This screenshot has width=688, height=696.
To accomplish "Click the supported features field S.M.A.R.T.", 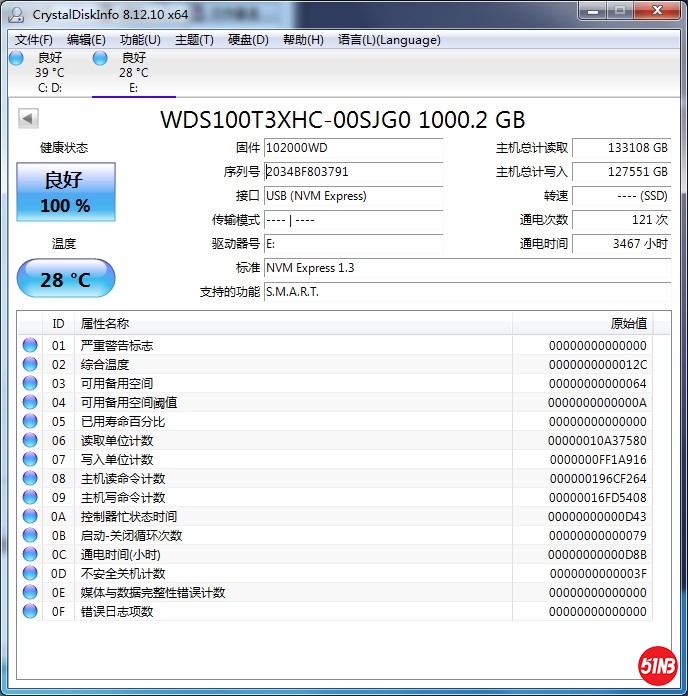I will coord(467,292).
